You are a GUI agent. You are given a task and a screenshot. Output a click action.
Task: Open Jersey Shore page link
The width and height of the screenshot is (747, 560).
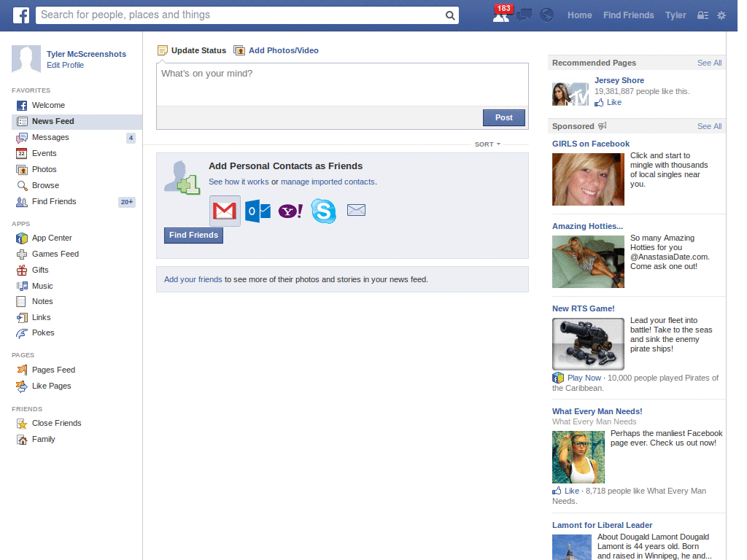click(619, 80)
